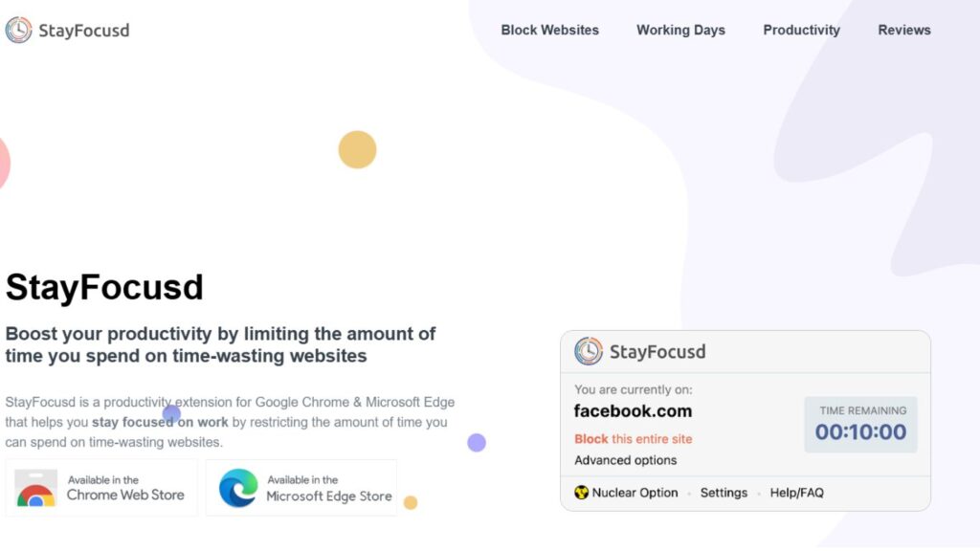
Task: Click the Available in Chrome Web Store badge
Action: (100, 486)
